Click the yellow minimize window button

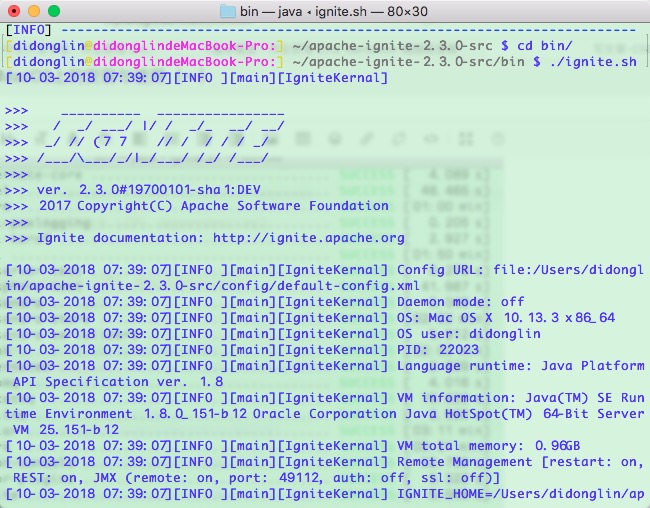point(34,11)
